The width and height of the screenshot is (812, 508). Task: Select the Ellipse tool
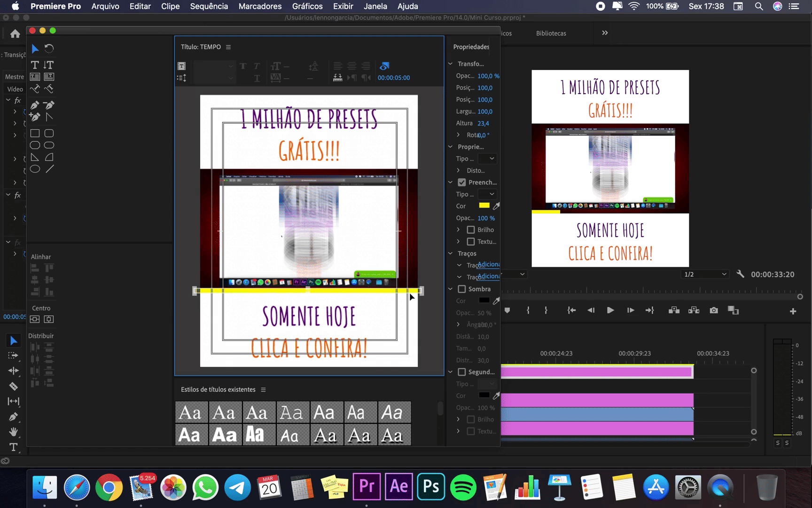point(35,169)
